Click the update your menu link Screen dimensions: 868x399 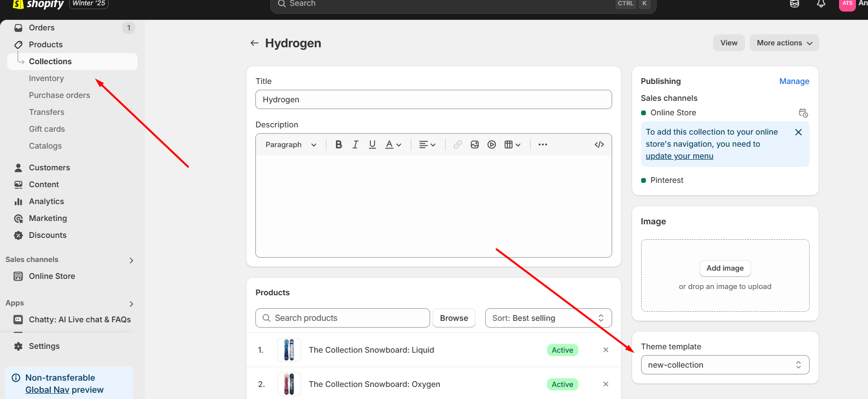click(679, 156)
